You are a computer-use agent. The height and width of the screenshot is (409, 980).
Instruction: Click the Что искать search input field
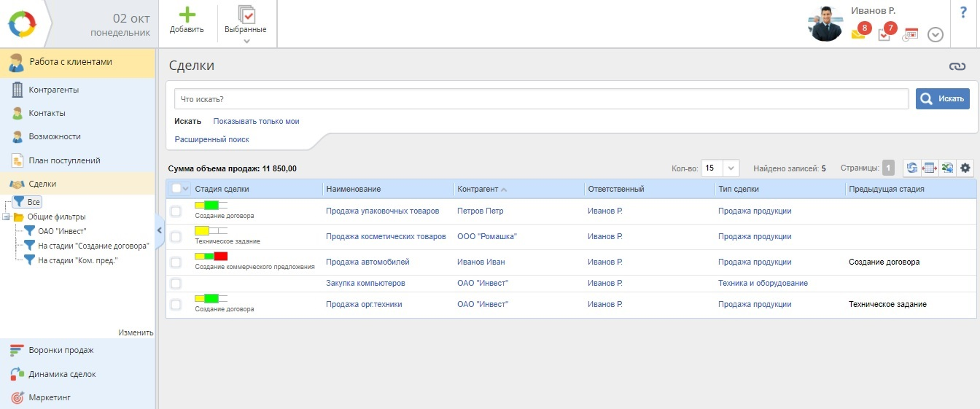click(x=541, y=98)
